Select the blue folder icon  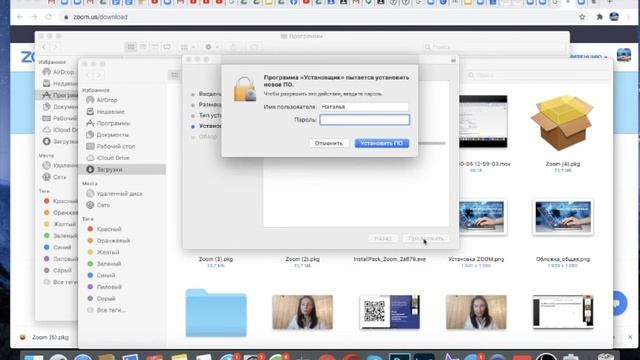tap(216, 313)
